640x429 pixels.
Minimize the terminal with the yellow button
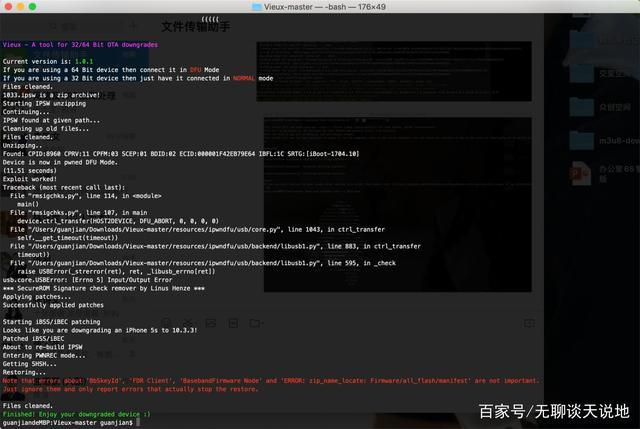point(20,7)
